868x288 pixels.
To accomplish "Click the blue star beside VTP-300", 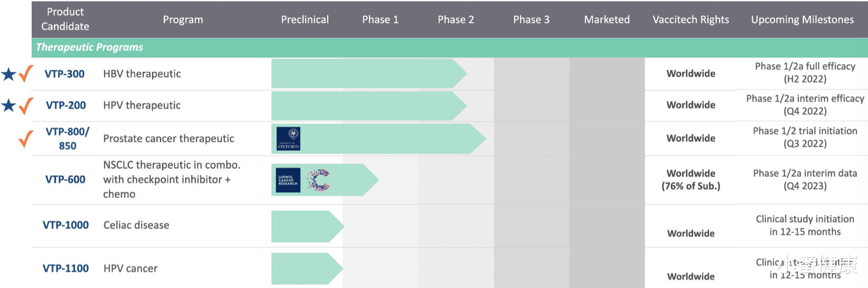I will [9, 74].
